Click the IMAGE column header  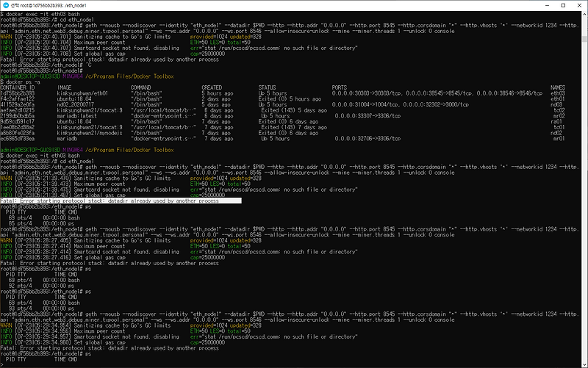[64, 87]
